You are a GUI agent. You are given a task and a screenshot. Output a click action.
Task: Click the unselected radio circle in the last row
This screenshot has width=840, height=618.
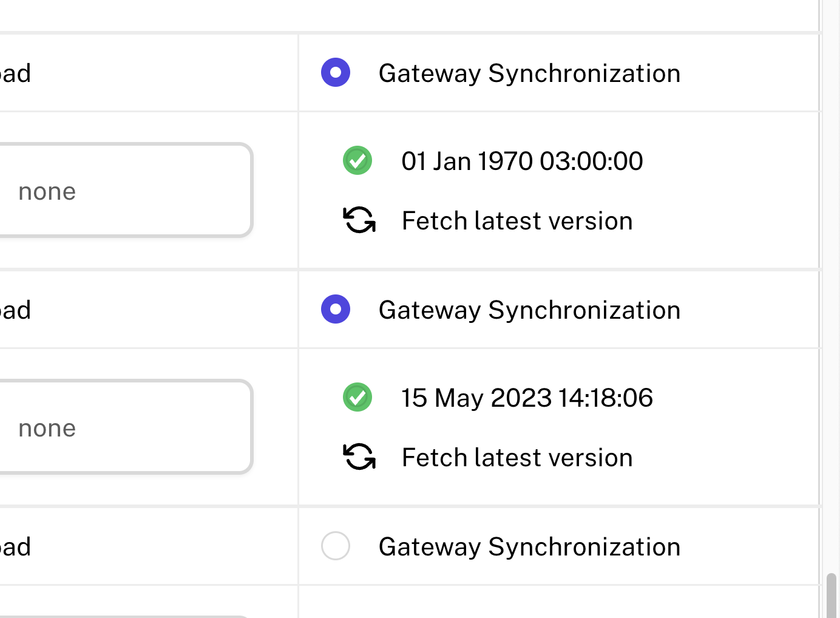(x=336, y=546)
